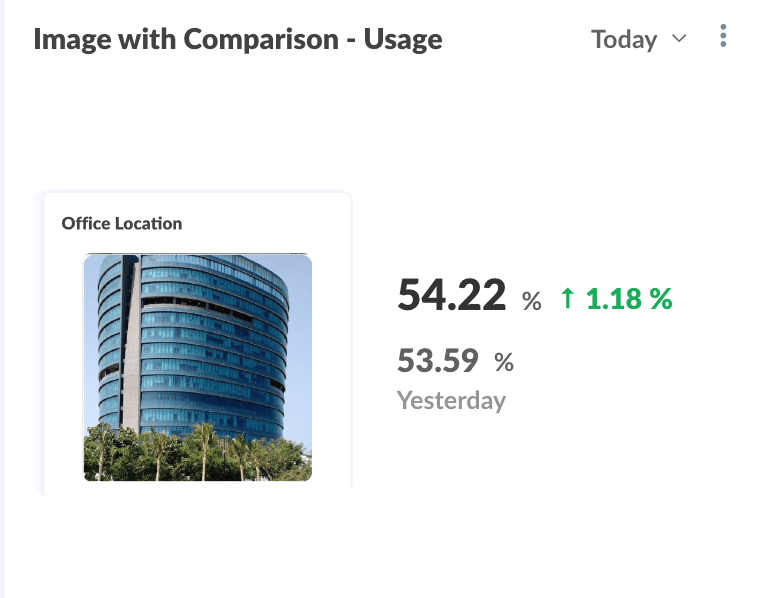Image resolution: width=758 pixels, height=598 pixels.
Task: Click the chevron beside Today
Action: [x=679, y=38]
